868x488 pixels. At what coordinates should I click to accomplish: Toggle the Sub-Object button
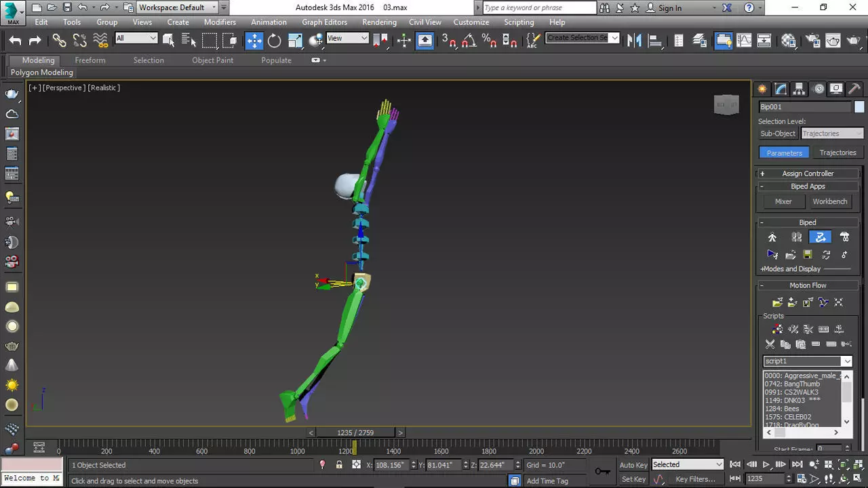778,134
